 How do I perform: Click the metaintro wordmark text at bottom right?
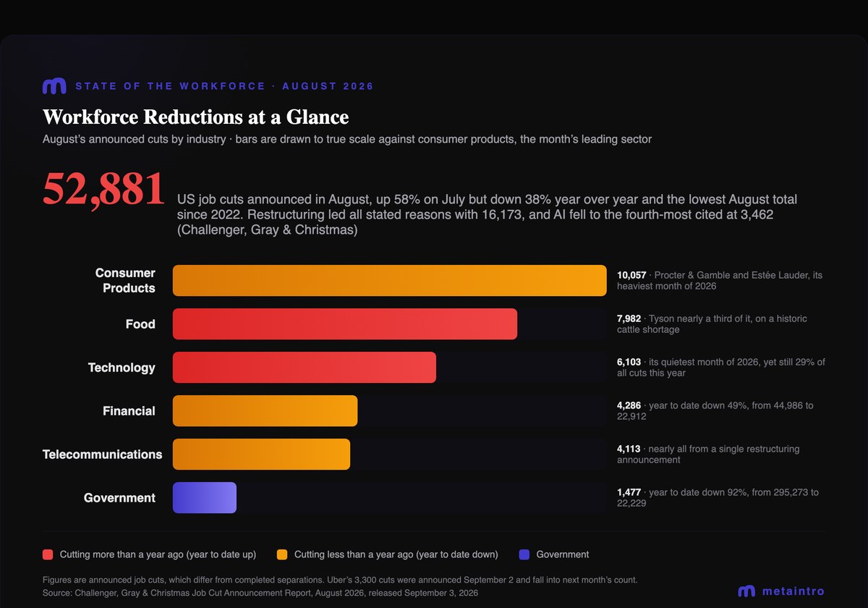pos(793,591)
